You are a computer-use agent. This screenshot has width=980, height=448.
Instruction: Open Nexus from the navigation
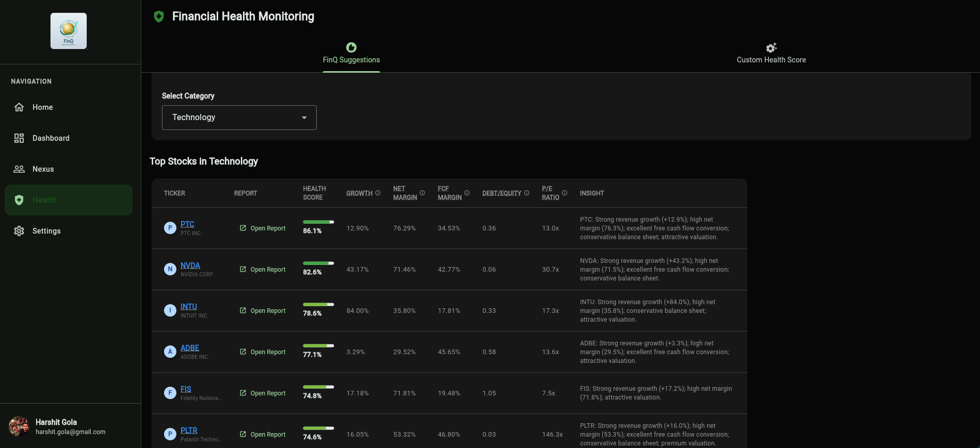point(69,169)
